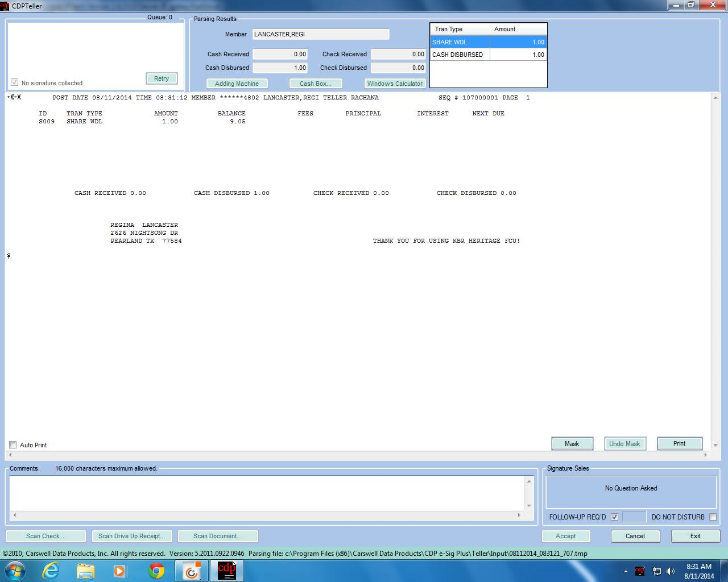Enable the Auto Print checkbox
The width and height of the screenshot is (728, 582).
click(x=13, y=445)
